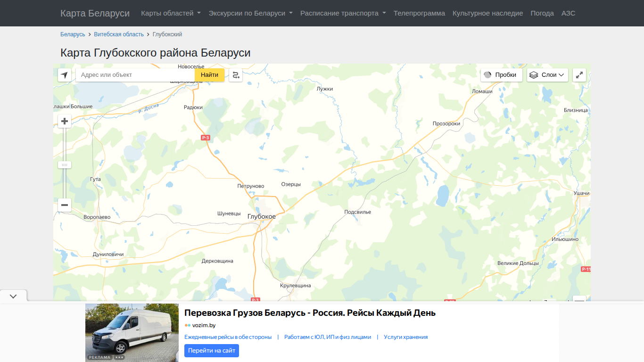Click the map zoom slider handle
Screen dimensions: 644x362
tap(65, 165)
